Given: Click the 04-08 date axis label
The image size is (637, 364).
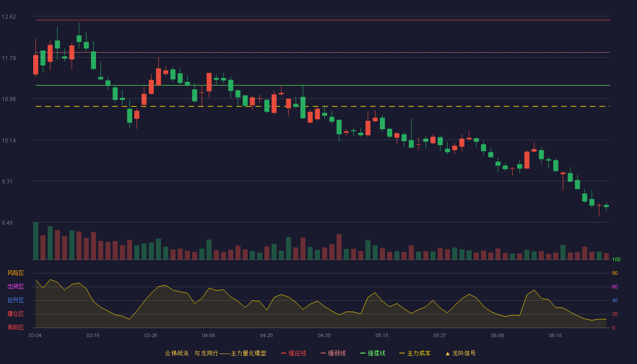Looking at the screenshot, I should click(x=208, y=335).
